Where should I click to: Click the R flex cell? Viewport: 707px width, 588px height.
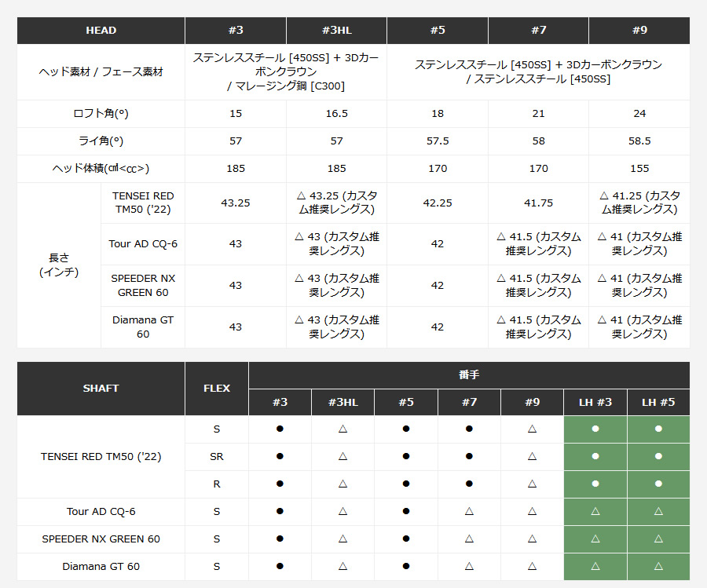[217, 484]
